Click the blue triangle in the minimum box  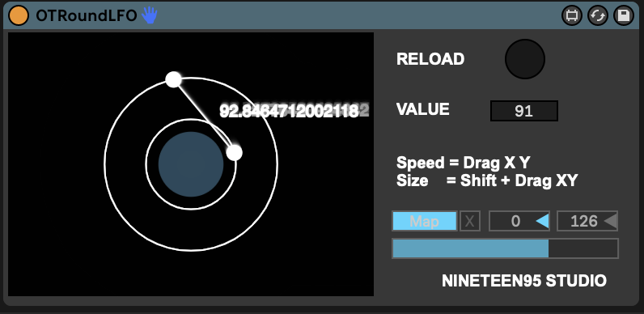[x=542, y=222]
